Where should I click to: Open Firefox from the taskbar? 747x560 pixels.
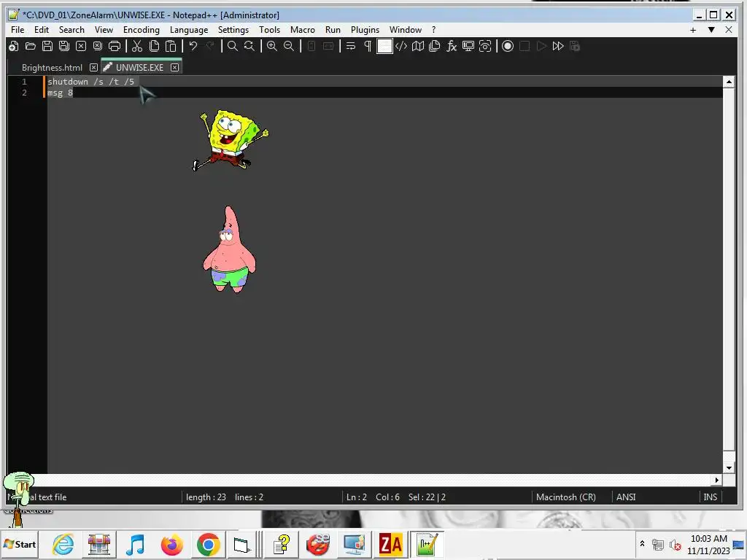(x=172, y=544)
